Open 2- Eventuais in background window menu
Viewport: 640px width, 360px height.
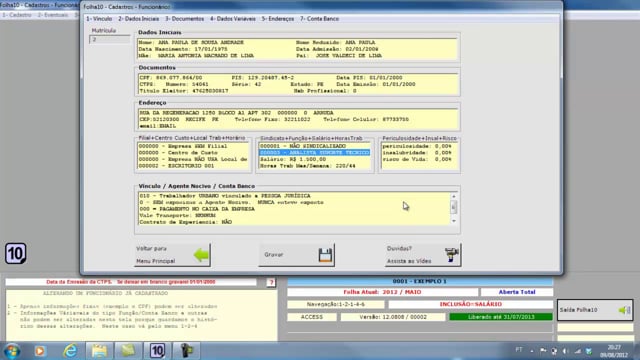point(53,15)
